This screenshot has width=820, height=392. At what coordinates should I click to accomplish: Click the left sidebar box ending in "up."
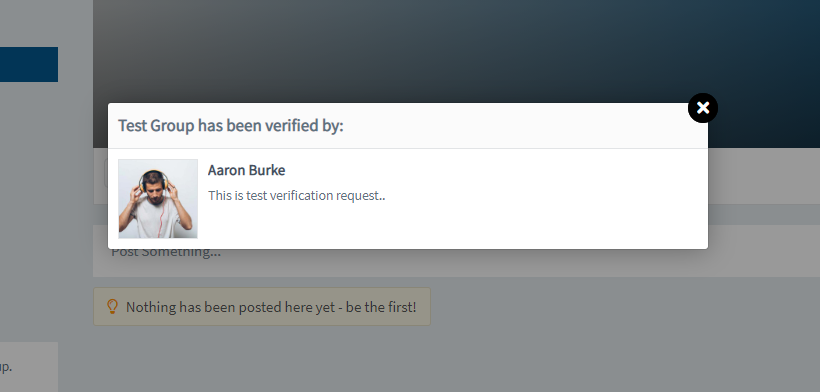[29, 367]
